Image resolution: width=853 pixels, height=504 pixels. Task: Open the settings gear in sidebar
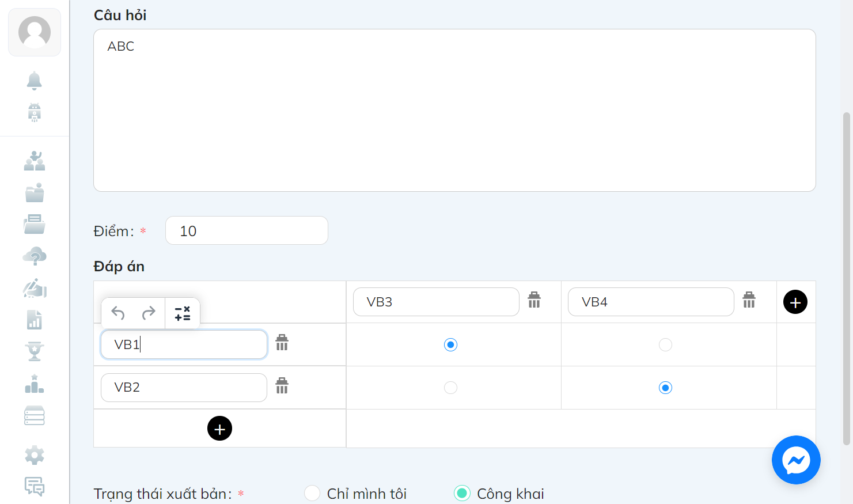[35, 455]
